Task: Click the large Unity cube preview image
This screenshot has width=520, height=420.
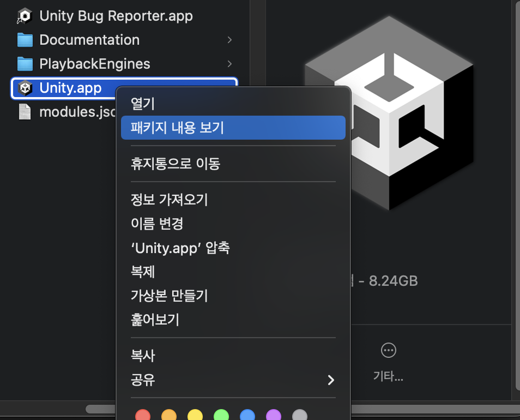Action: 389,113
